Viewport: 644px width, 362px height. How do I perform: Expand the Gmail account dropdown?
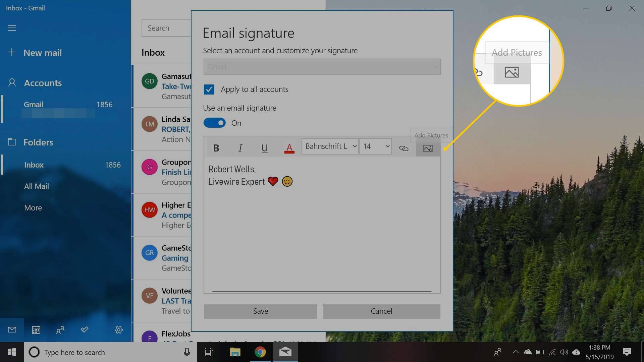[x=322, y=66]
